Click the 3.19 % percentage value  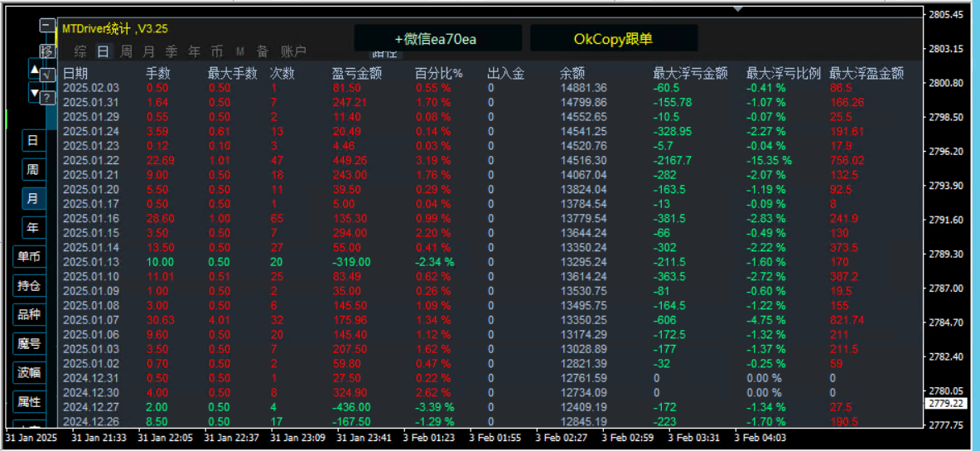pos(433,160)
